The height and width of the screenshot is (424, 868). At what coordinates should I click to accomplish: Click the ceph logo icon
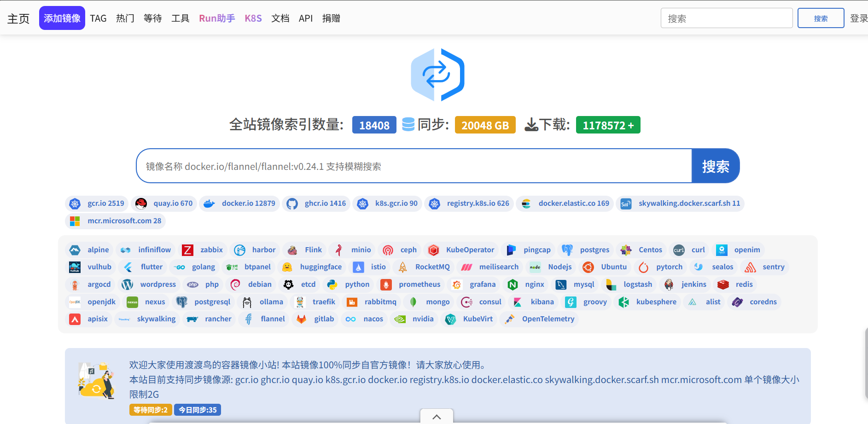[x=388, y=250]
